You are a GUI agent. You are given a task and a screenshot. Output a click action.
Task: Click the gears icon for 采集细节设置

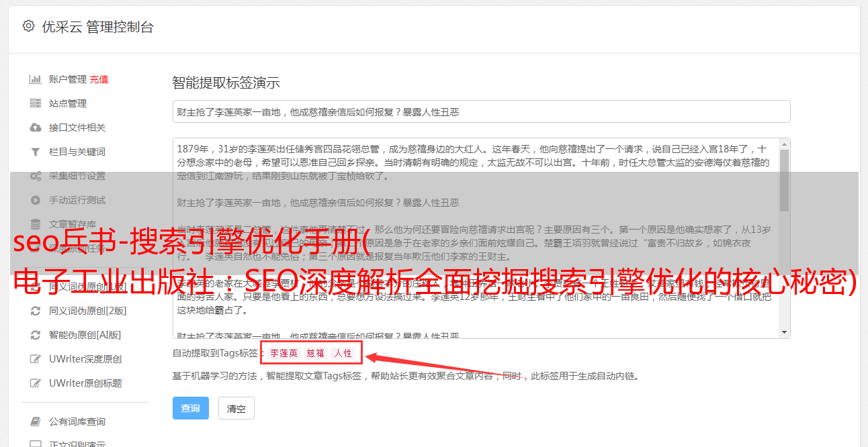pyautogui.click(x=36, y=176)
